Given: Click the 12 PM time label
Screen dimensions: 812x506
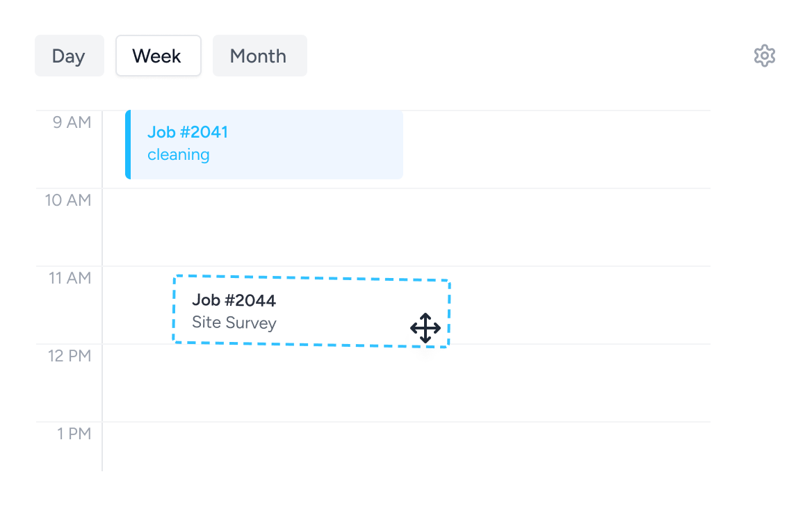Looking at the screenshot, I should 70,356.
